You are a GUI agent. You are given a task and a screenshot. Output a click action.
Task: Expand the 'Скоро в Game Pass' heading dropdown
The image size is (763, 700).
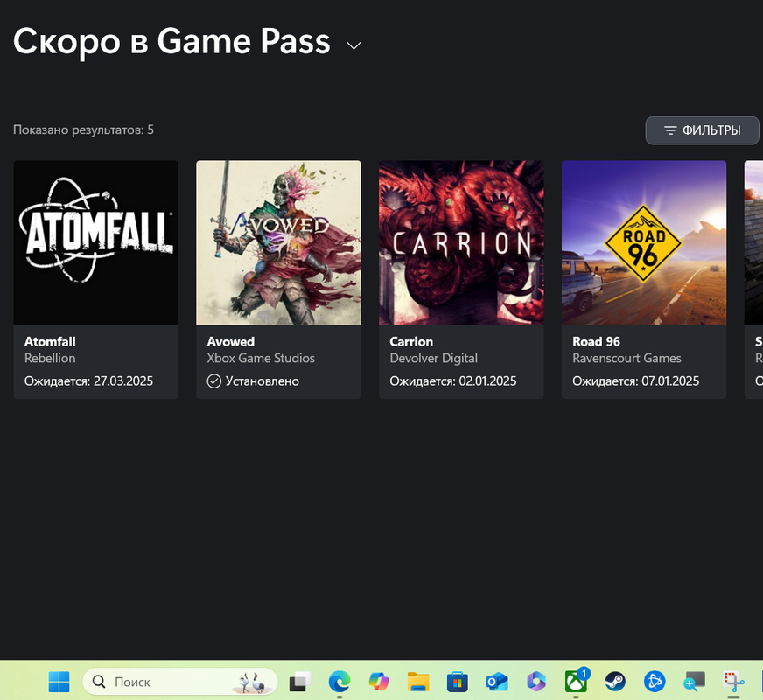click(x=353, y=45)
